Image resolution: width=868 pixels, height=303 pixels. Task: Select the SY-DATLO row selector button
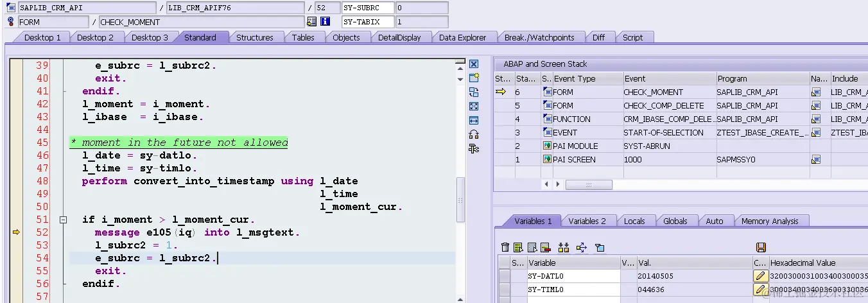click(505, 275)
